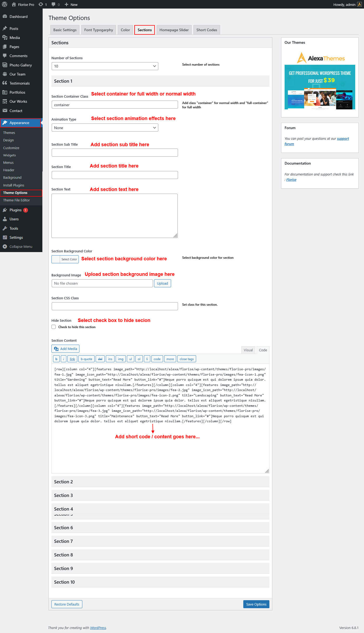Expand the Section 2 accordion
364x633 pixels.
[x=160, y=481]
